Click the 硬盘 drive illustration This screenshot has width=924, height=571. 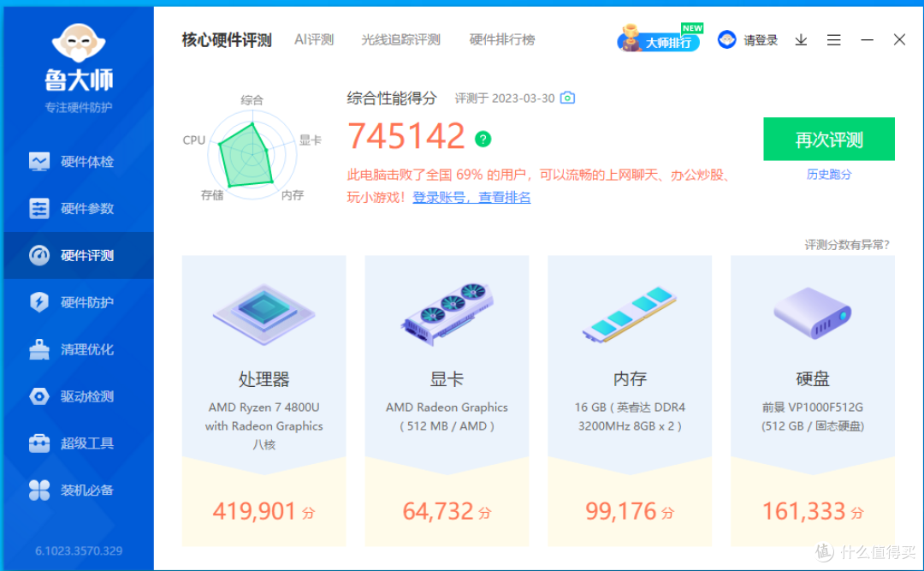click(x=812, y=313)
